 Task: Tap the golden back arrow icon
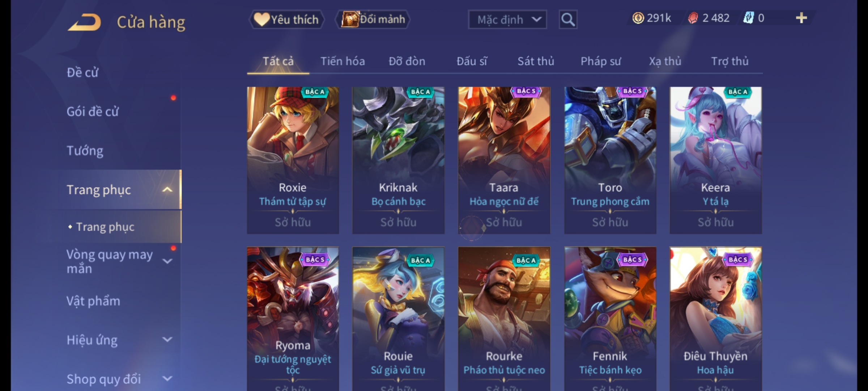point(84,22)
